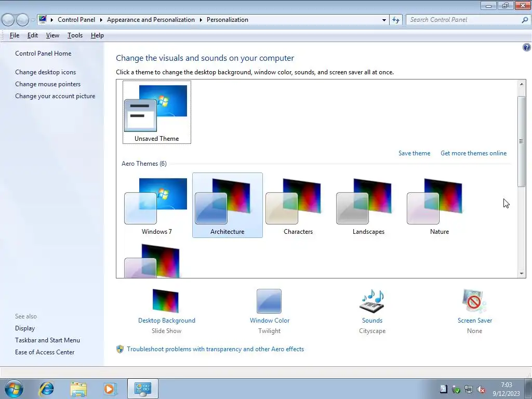Click Get more themes online
The image size is (532, 399).
(473, 153)
